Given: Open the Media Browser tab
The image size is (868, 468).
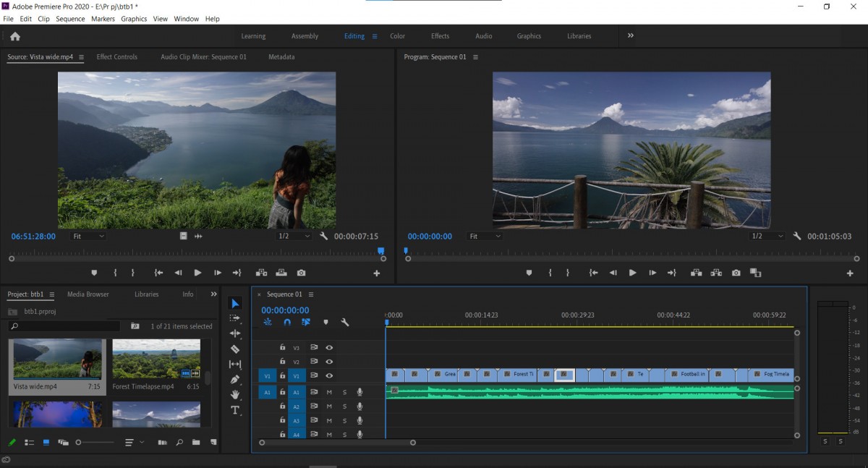Looking at the screenshot, I should click(88, 294).
